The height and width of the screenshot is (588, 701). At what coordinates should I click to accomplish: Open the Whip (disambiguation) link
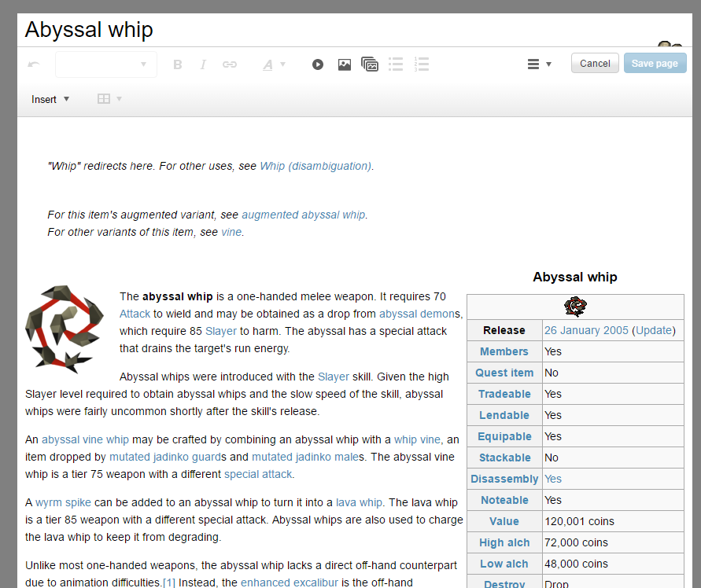pos(315,166)
